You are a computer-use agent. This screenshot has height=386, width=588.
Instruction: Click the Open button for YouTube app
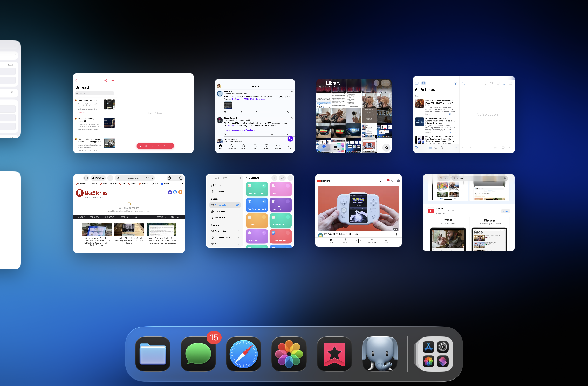505,211
